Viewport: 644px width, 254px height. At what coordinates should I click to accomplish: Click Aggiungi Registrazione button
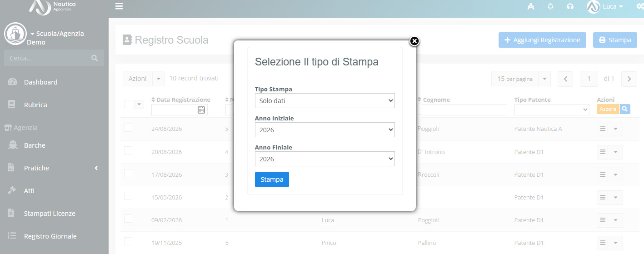tap(542, 40)
